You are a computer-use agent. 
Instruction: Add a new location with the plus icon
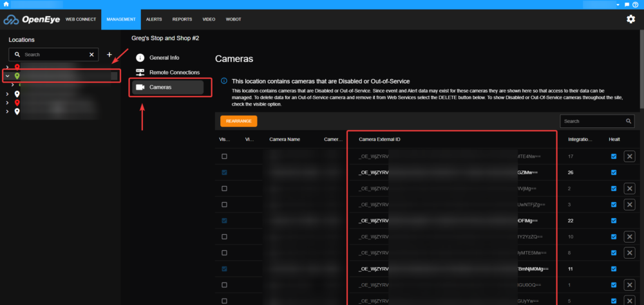point(109,54)
